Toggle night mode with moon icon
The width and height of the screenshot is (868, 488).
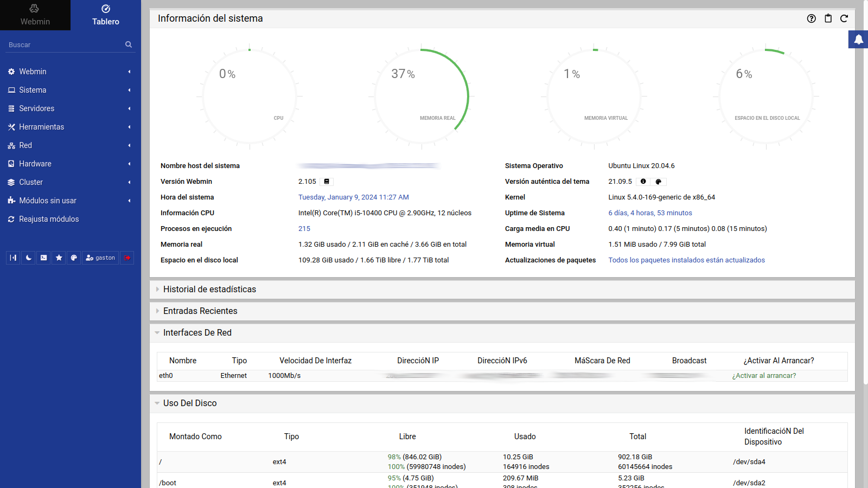tap(28, 258)
